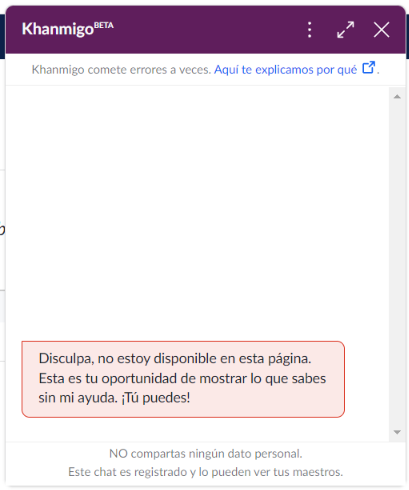Click blank area of purple header bar
The height and width of the screenshot is (490, 409).
pos(207,30)
